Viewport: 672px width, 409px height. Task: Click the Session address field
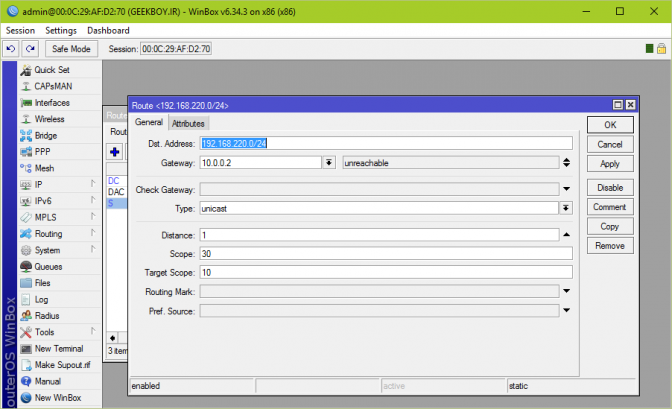tap(176, 49)
